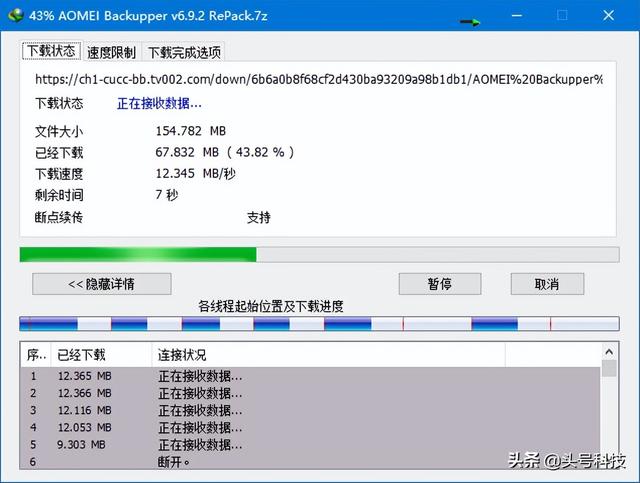
Task: Click the 隐藏详情 button
Action: point(102,284)
